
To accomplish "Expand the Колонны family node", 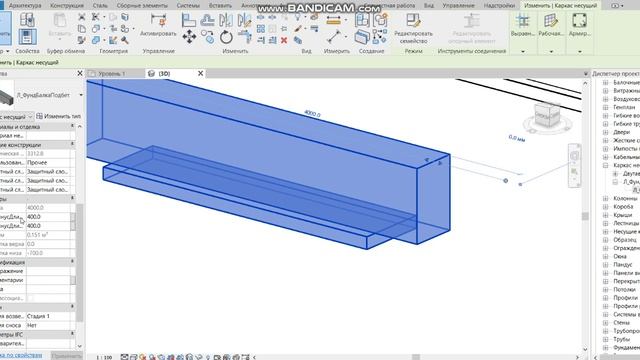I will (x=606, y=198).
